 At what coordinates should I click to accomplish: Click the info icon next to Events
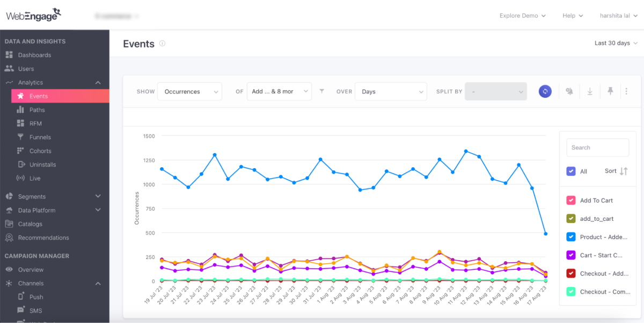coord(162,44)
